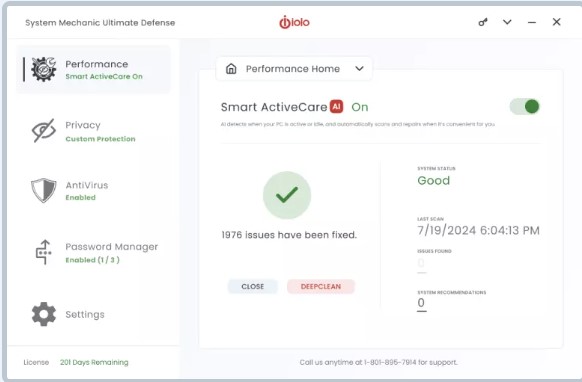Turn off the Smart ActiveCare toggle
The width and height of the screenshot is (582, 382).
[524, 107]
